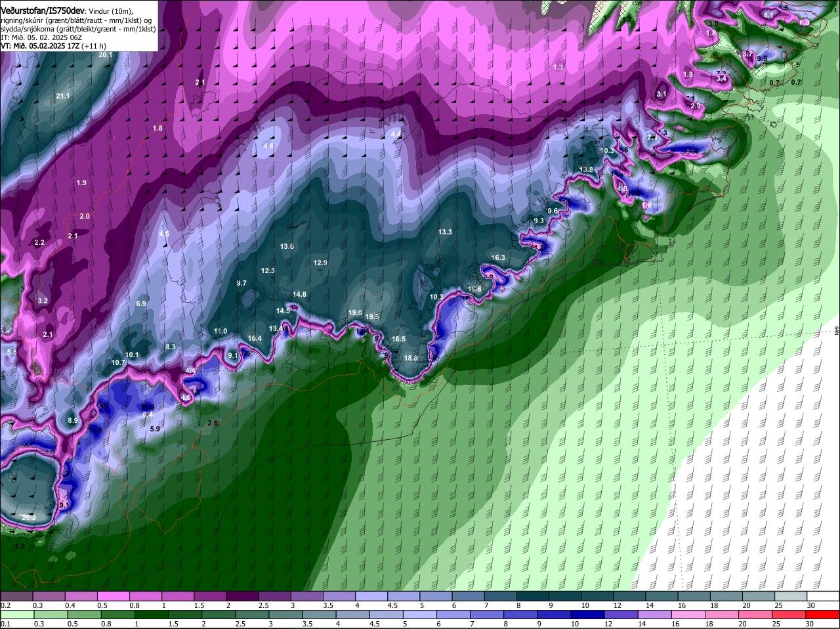Click the IT initial time line 06Z
This screenshot has height=629, width=840.
click(x=41, y=37)
